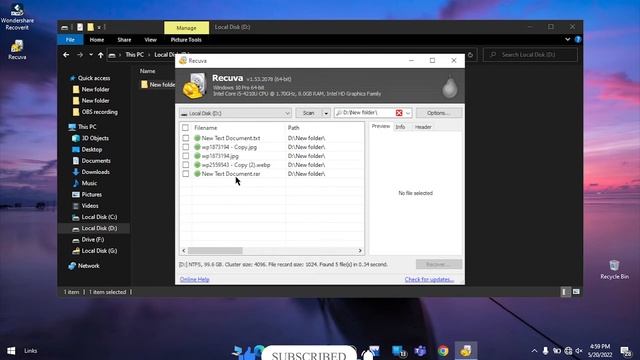Open the Recuva drive selection dropdown

(x=236, y=113)
